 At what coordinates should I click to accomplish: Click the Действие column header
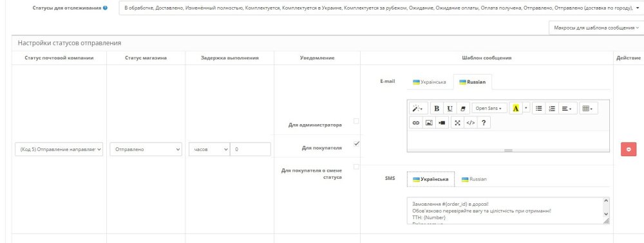629,58
